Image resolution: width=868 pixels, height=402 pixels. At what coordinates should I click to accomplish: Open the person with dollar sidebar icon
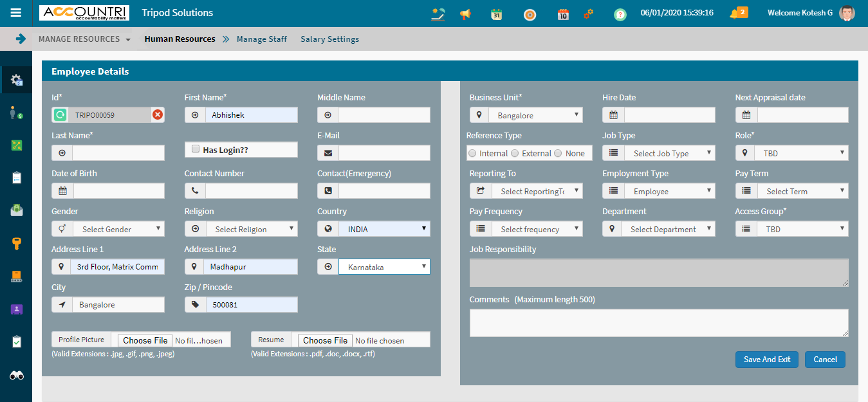coord(16,113)
